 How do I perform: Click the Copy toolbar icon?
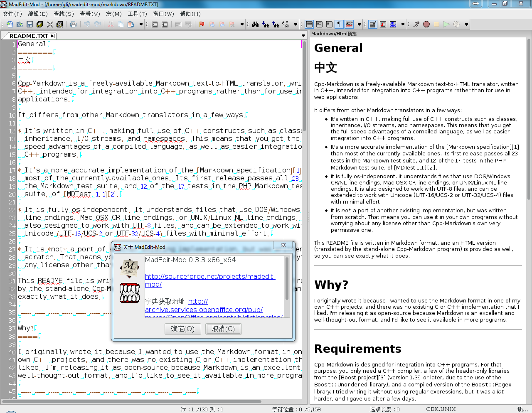[121, 25]
